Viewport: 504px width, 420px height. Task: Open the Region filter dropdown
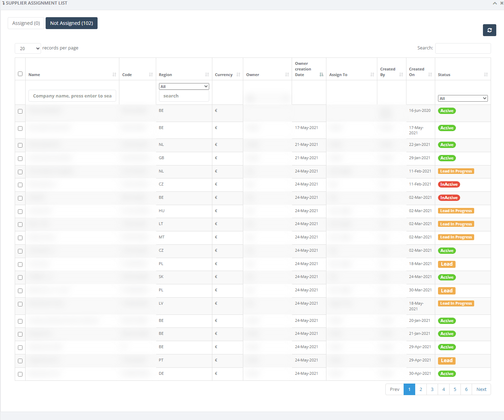(184, 87)
